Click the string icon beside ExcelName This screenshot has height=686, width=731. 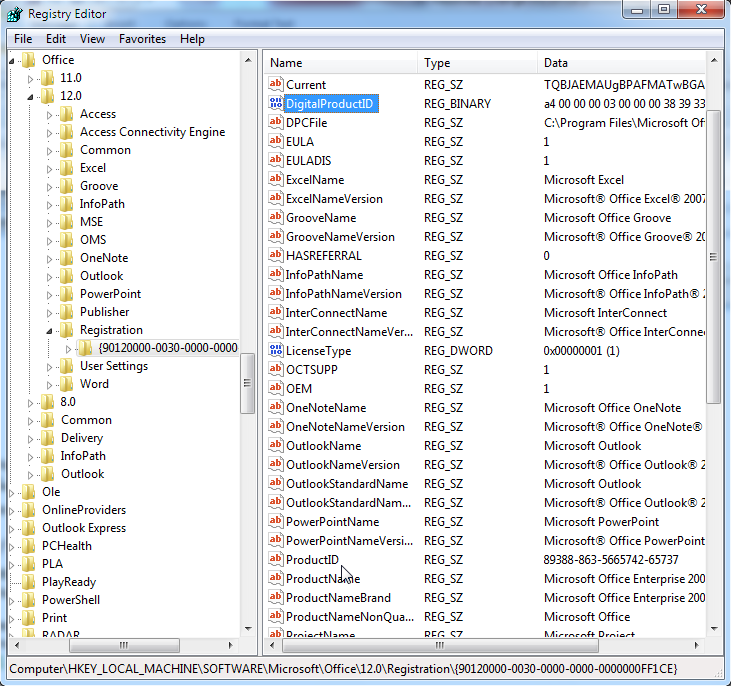pos(276,179)
